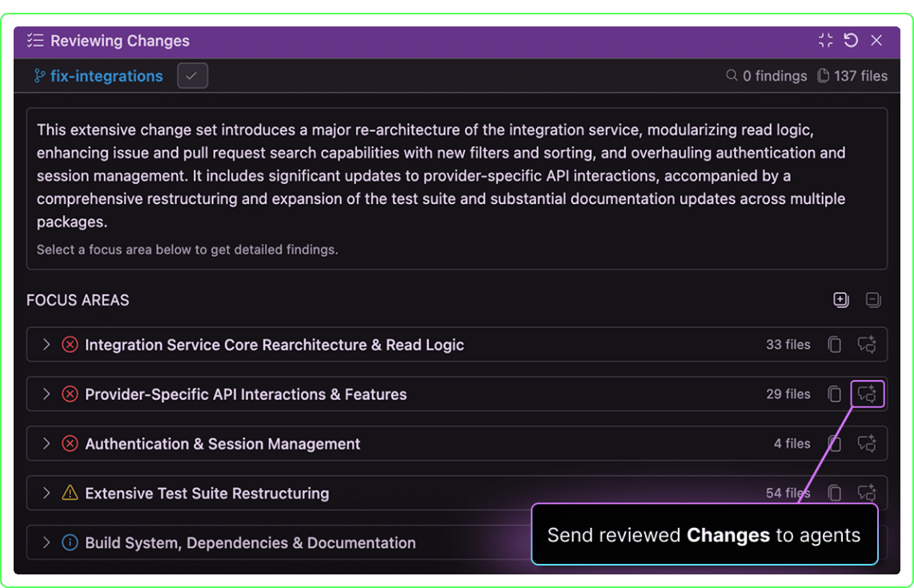Image resolution: width=914 pixels, height=588 pixels.
Task: Expand all focus areas with the plus icon
Action: click(840, 299)
